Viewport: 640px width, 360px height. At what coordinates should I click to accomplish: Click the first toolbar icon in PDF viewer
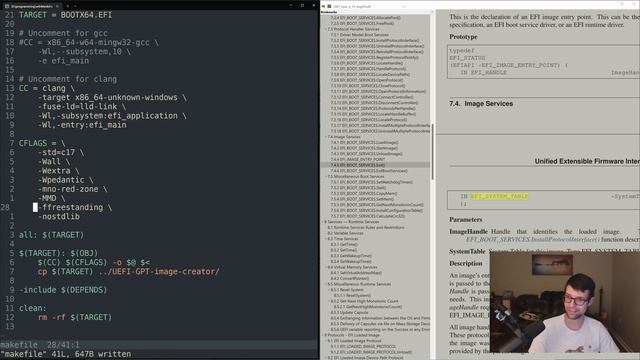[323, 7]
